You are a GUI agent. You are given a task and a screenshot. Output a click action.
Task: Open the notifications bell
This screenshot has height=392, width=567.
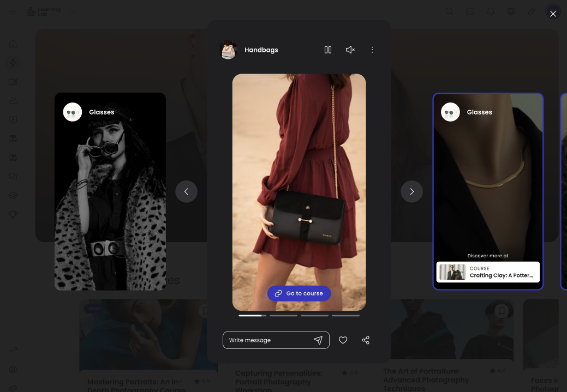[x=491, y=11]
